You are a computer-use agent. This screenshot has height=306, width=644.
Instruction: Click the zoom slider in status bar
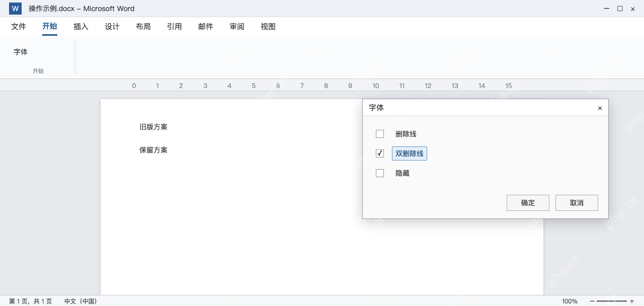pyautogui.click(x=612, y=301)
